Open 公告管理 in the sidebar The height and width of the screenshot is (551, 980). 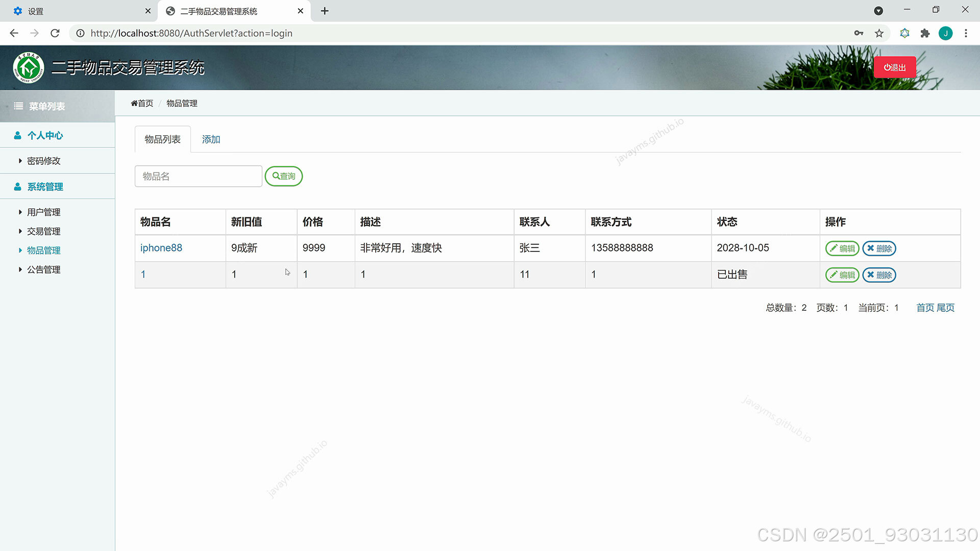(44, 269)
